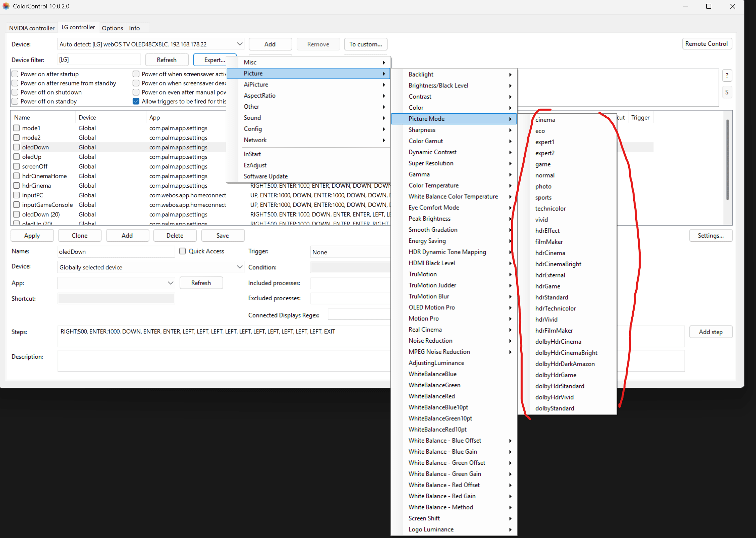Click the Name field containing oledDown

coord(116,252)
